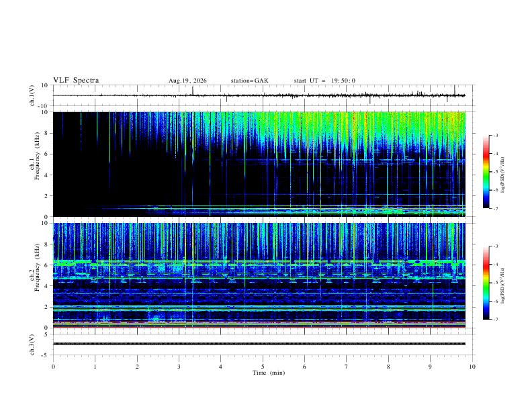Click the 9 minute tick on time axis
The height and width of the screenshot is (411, 532).
(430, 367)
